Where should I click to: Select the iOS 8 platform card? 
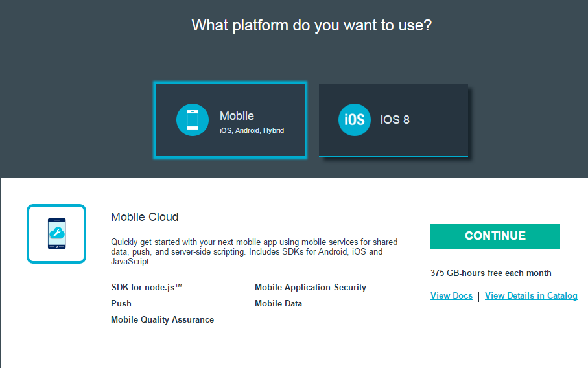click(x=394, y=120)
